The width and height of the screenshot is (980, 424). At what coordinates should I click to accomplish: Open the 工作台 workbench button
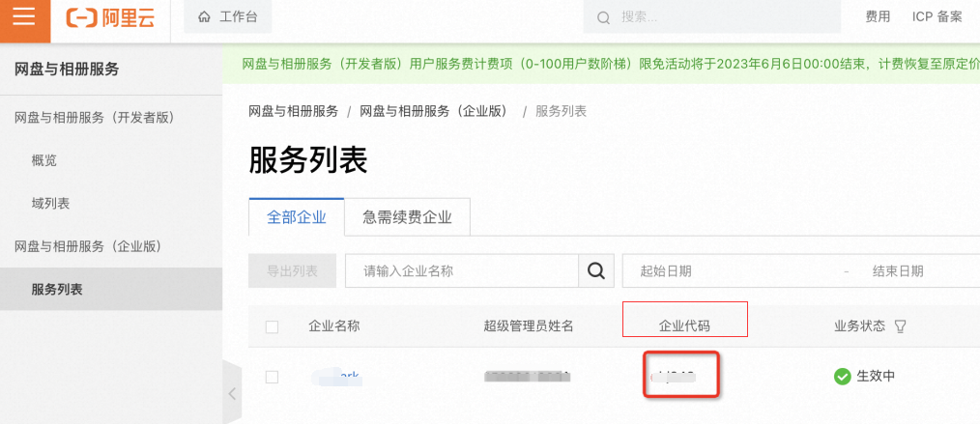[227, 16]
